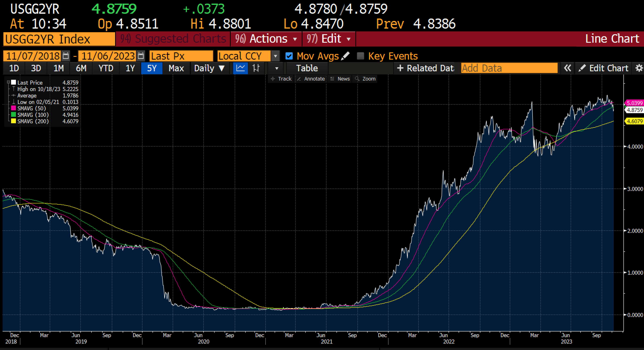Click the USGG2YR Index security field
This screenshot has width=644, height=350.
[59, 39]
